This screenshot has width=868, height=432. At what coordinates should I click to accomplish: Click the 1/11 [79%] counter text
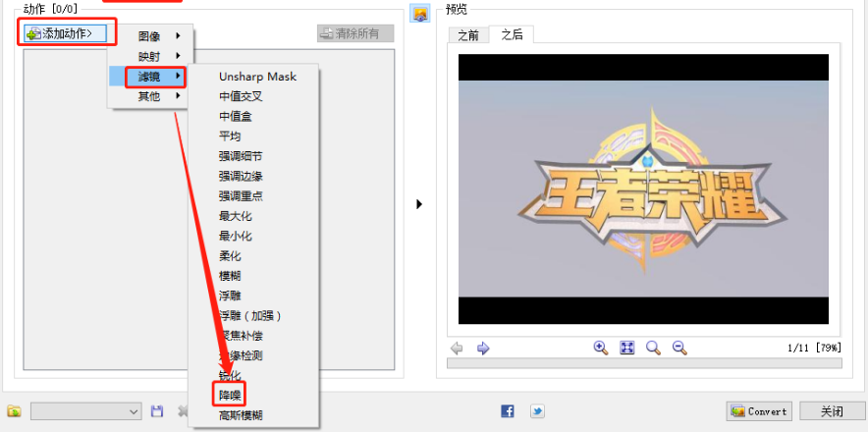[814, 349]
